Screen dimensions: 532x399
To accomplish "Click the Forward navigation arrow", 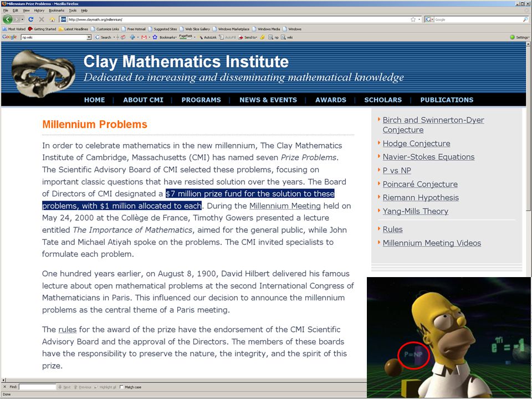I will (x=17, y=19).
